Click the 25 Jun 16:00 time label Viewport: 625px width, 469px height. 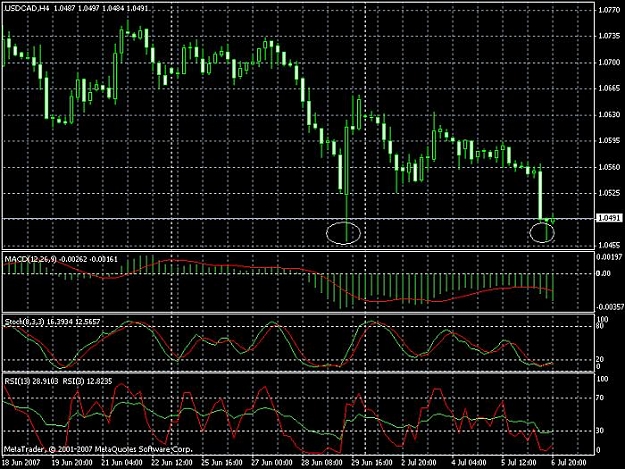(x=222, y=463)
